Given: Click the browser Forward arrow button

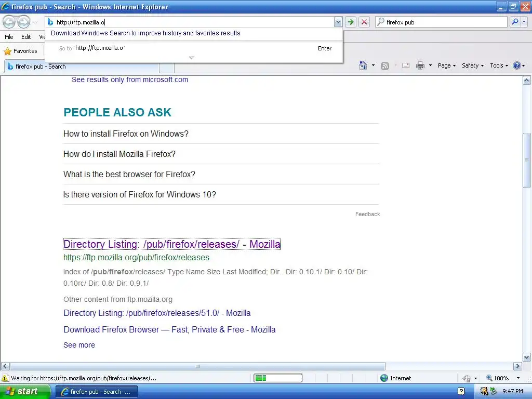Looking at the screenshot, I should point(23,22).
